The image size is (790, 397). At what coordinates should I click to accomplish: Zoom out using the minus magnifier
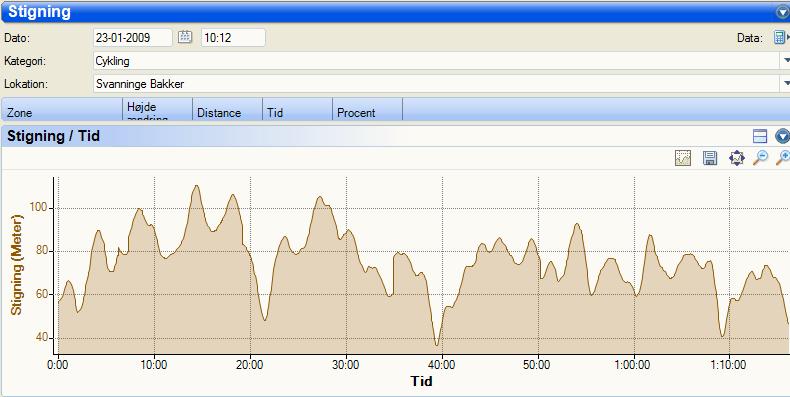pos(760,158)
